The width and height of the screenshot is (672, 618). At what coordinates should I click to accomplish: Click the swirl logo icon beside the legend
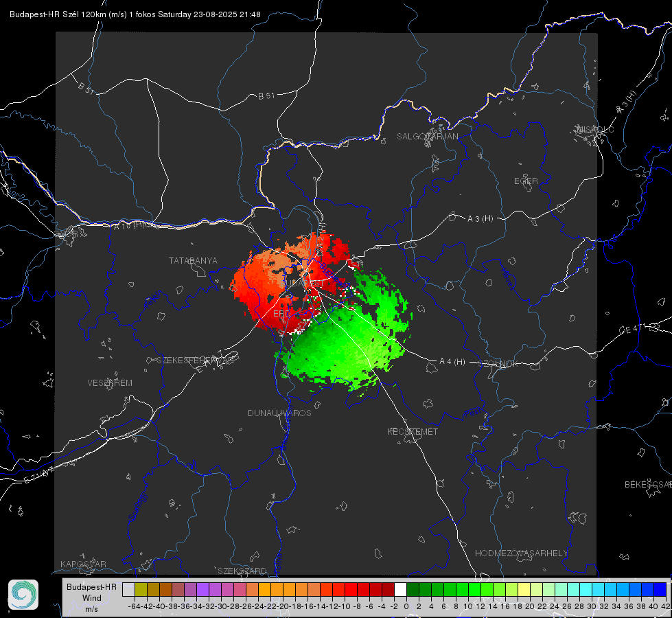click(23, 595)
